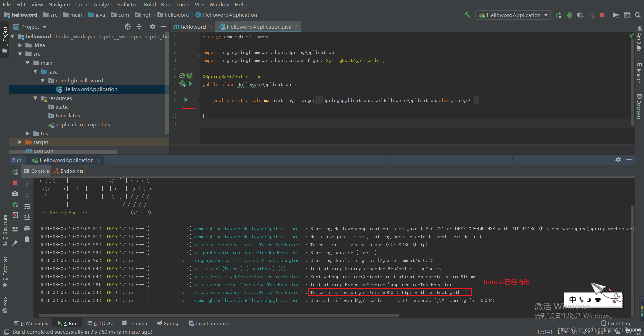
Task: Run with Coverage using the shield icon
Action: pos(580,15)
